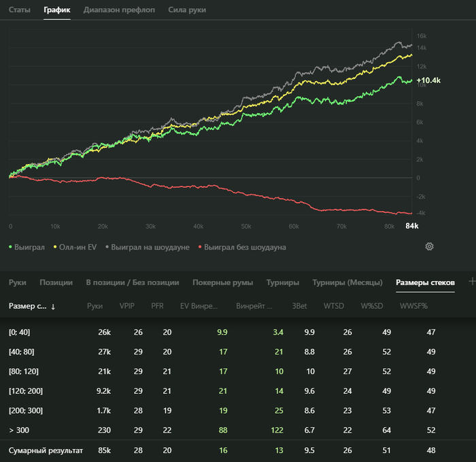Click the 85k total hands value
The image size is (476, 462).
tap(104, 450)
